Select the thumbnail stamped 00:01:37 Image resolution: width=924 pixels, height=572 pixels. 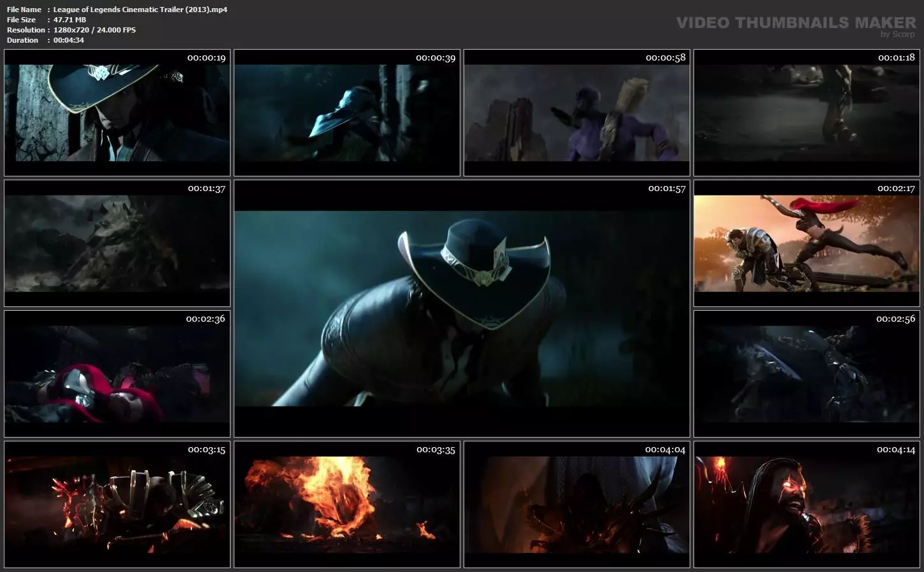117,243
